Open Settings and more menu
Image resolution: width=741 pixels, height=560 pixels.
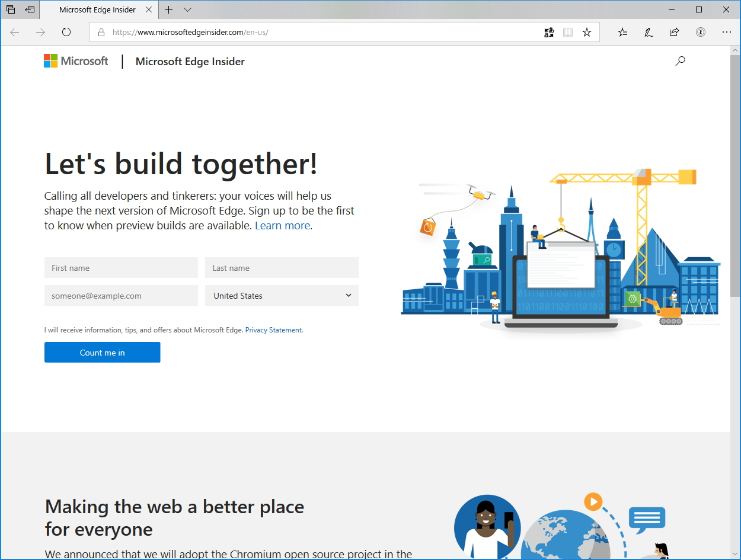pyautogui.click(x=727, y=32)
